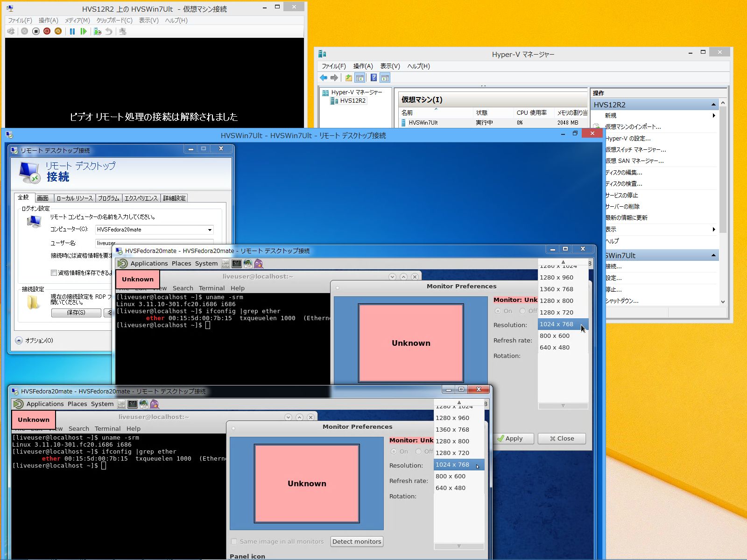The image size is (747, 560).
Task: Toggle console tree icon in Hyper-V Manager toolbar
Action: (x=359, y=78)
